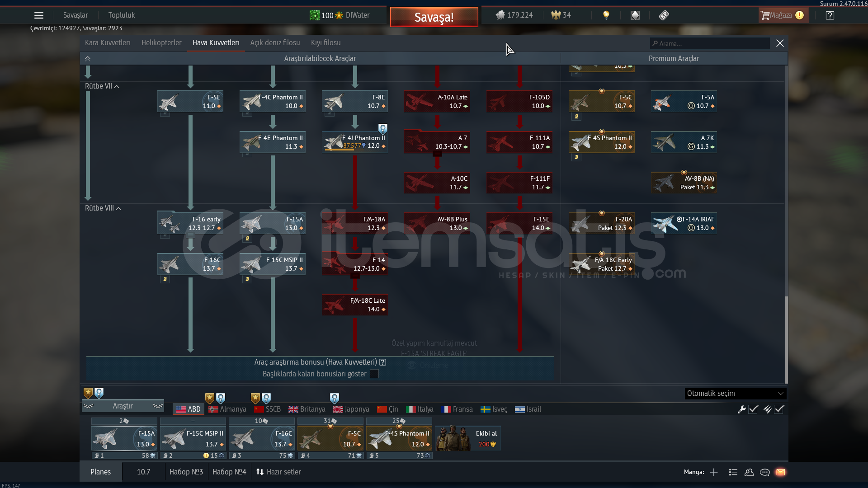Open the warbonds ticket icon

(664, 15)
